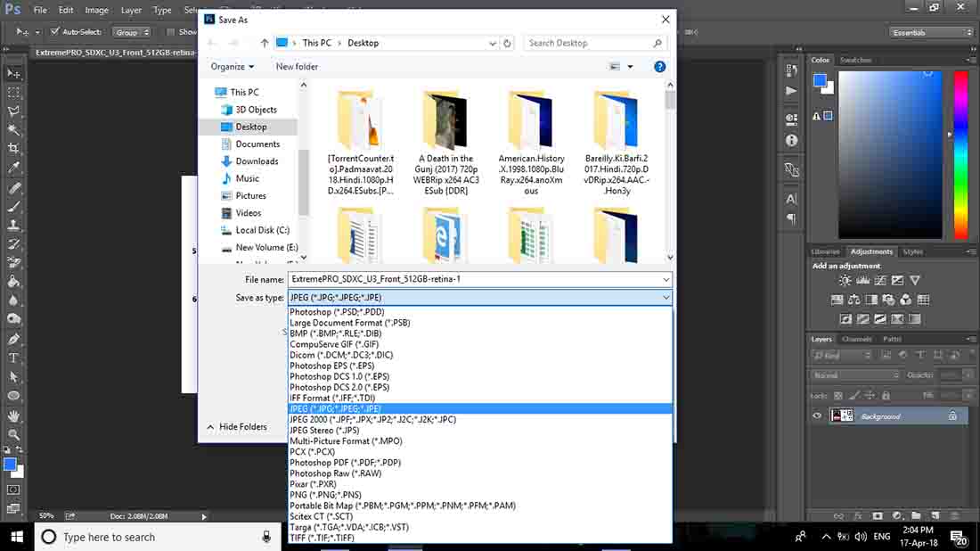Select the Magic Wand tool
The image size is (980, 551).
tap(13, 130)
